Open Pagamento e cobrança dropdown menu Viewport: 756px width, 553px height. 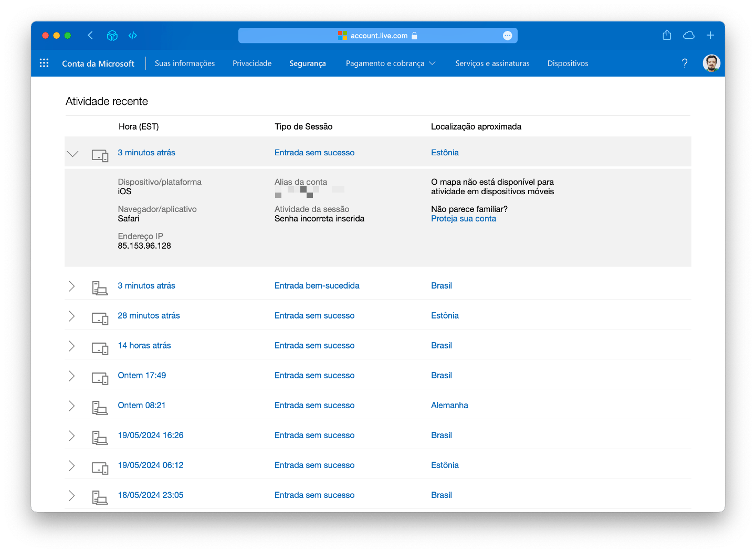pos(390,63)
